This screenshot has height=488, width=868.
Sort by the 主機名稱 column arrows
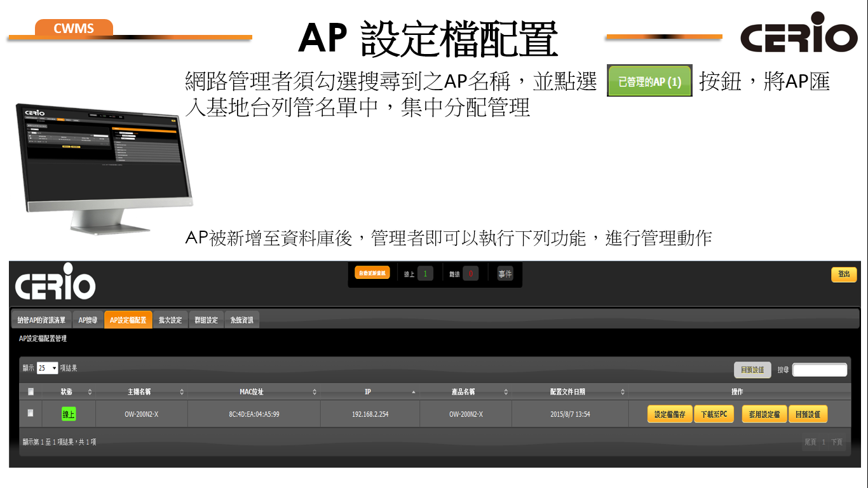(x=182, y=392)
